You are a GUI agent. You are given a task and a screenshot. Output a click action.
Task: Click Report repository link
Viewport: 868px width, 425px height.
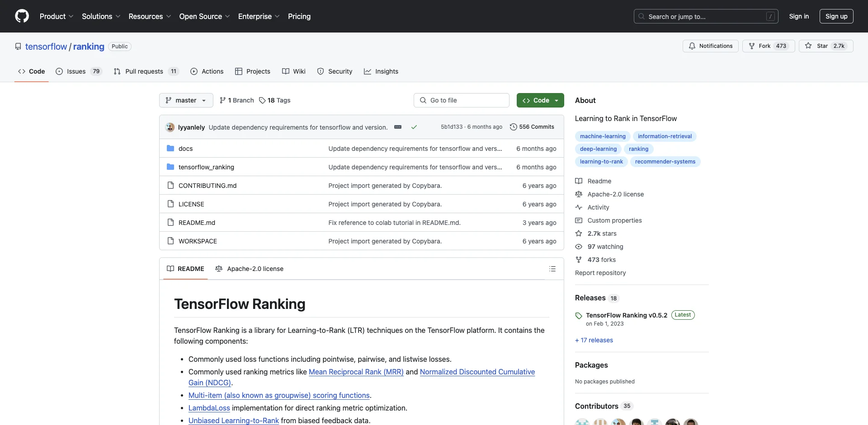pyautogui.click(x=600, y=273)
